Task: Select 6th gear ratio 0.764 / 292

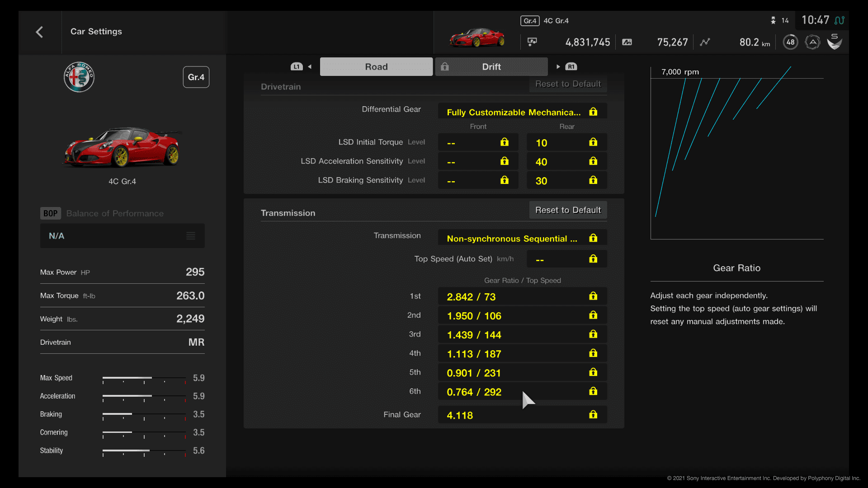Action: pyautogui.click(x=522, y=391)
